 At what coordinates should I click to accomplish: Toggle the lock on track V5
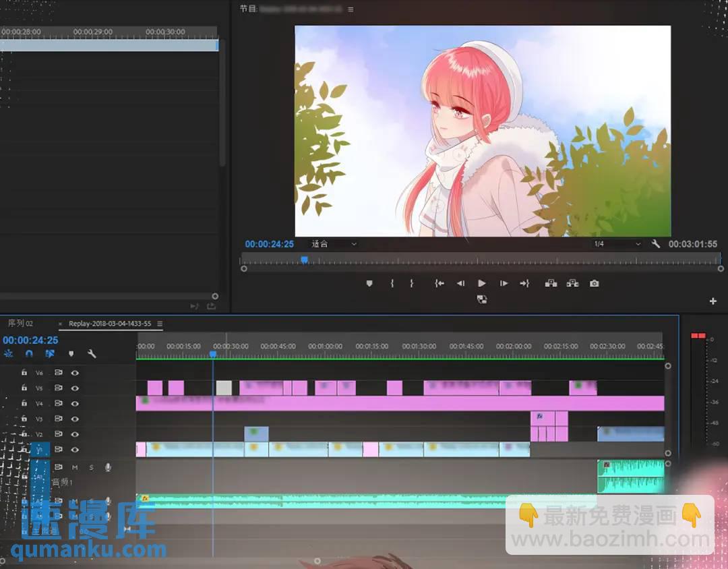24,388
